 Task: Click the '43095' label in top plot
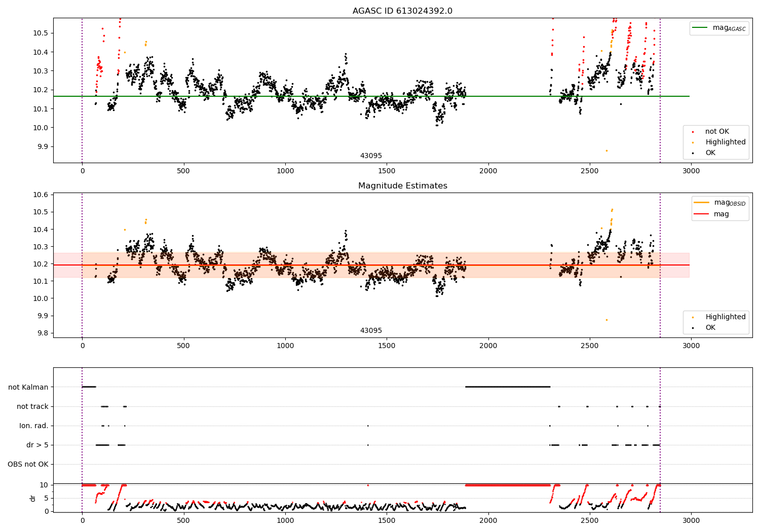(x=371, y=156)
